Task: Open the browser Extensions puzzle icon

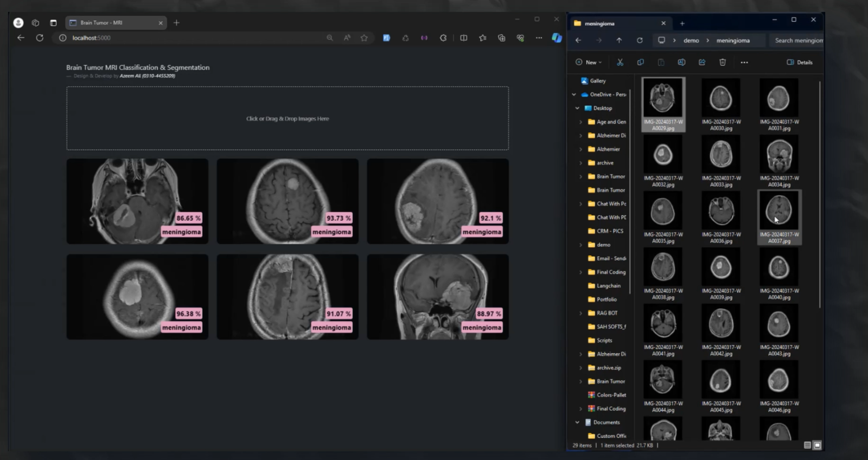Action: click(443, 38)
